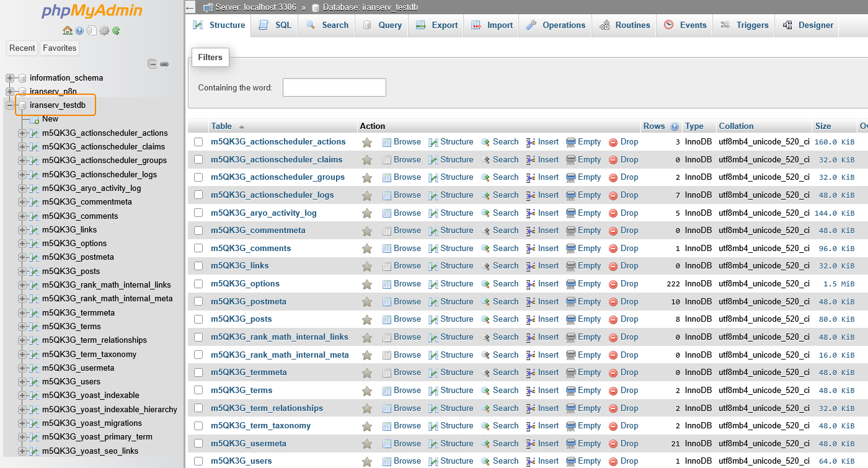Add m5QK3G_options to favorites via its star icon
Screen dimensions: 868x468
pyautogui.click(x=367, y=284)
